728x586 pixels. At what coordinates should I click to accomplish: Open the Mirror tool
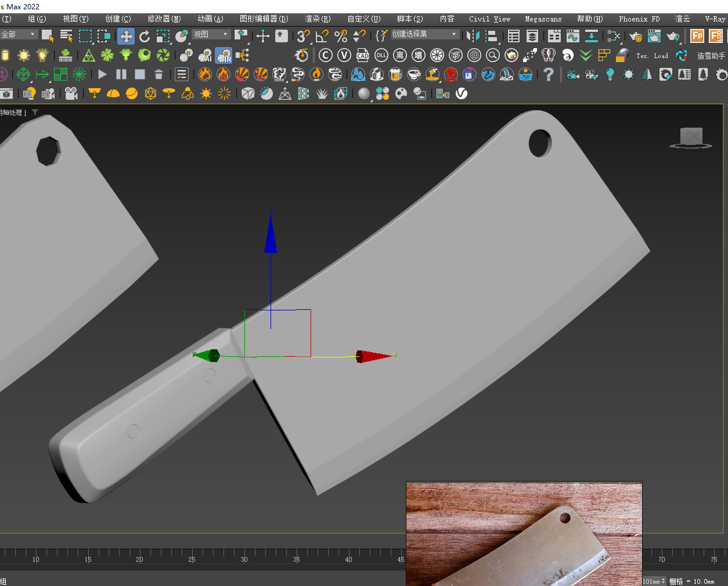(x=473, y=37)
